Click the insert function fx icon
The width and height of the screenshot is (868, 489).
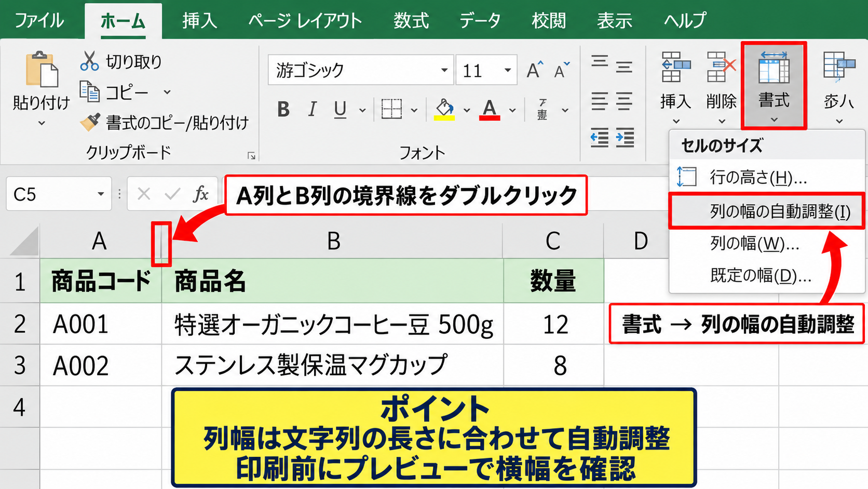(x=201, y=194)
